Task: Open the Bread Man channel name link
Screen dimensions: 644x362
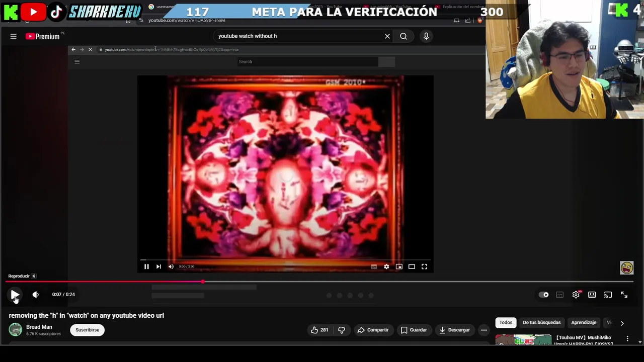Action: click(39, 327)
